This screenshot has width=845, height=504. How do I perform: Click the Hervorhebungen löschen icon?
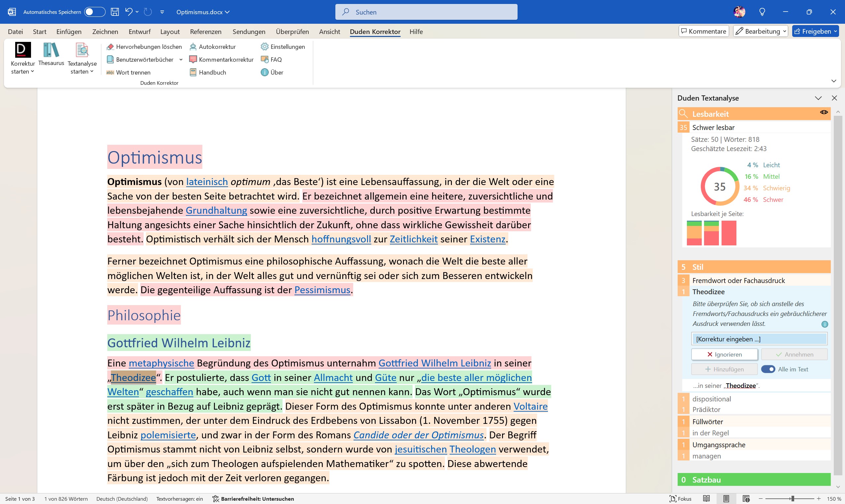coord(111,47)
